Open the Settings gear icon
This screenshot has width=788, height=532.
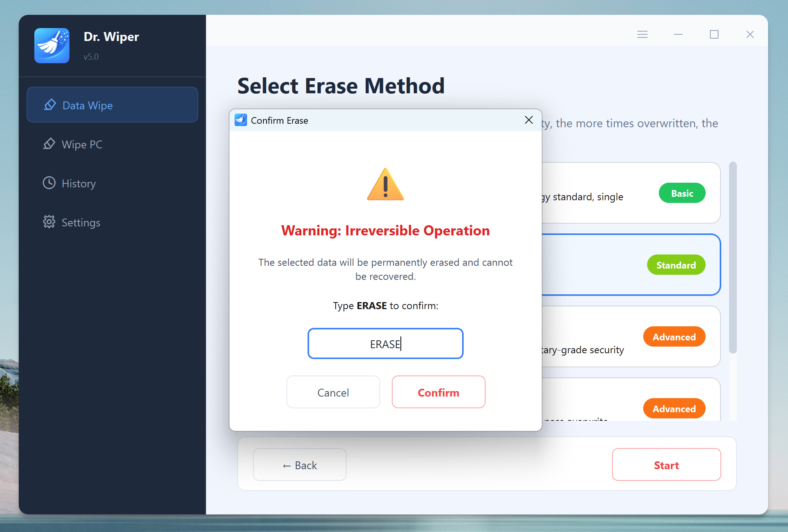49,222
